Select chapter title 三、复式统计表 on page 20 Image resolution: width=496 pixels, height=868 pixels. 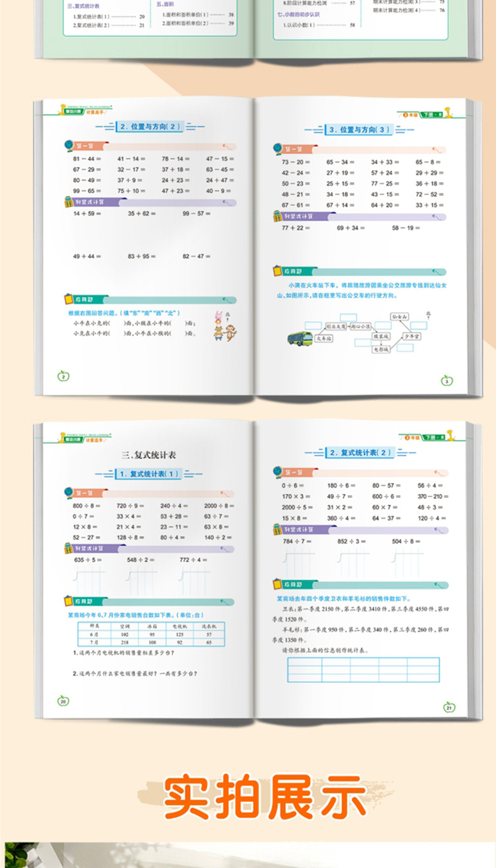[x=149, y=454]
